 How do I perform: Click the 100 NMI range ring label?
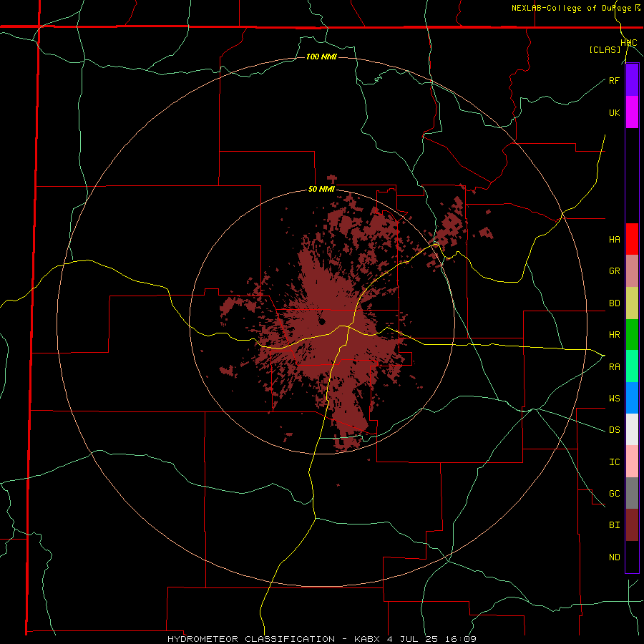click(321, 57)
